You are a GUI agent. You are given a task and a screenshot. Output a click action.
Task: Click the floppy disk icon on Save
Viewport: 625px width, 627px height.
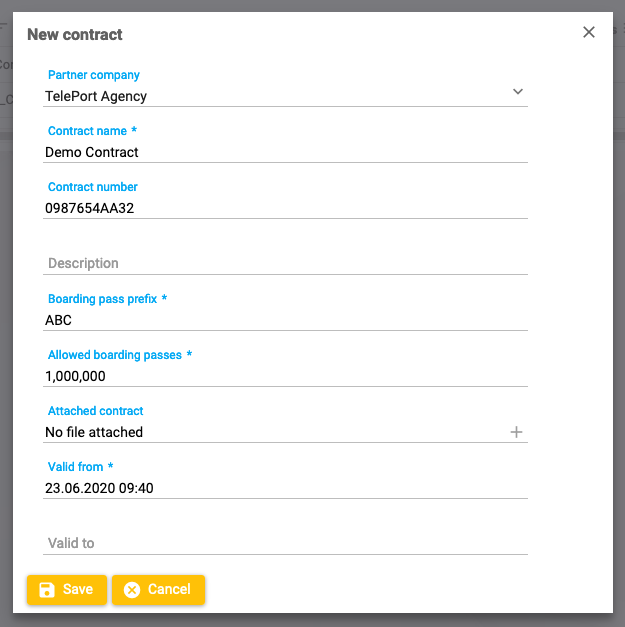(47, 590)
